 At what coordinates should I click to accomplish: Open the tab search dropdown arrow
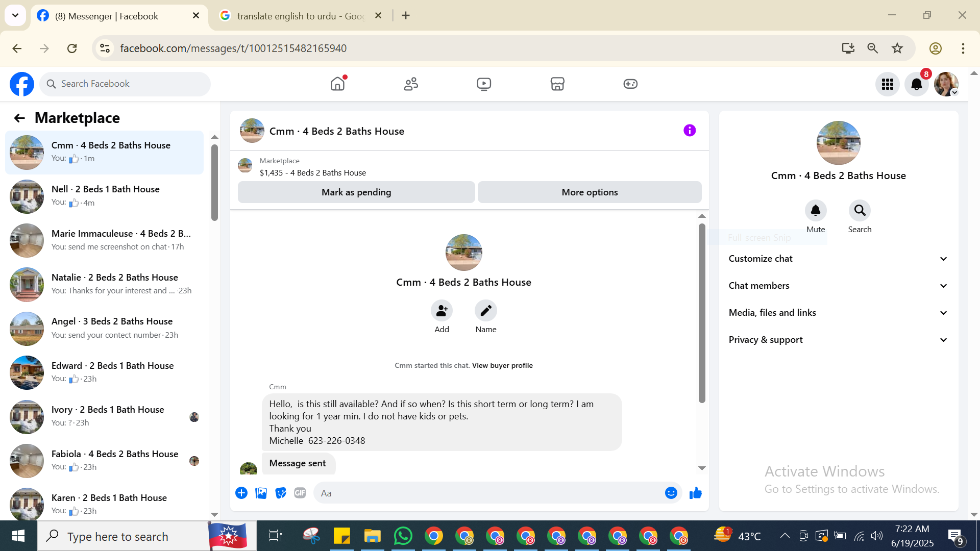pyautogui.click(x=15, y=15)
